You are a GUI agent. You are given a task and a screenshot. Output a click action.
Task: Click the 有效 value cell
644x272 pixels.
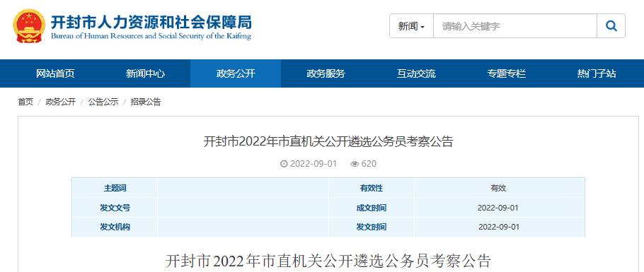[x=499, y=189]
